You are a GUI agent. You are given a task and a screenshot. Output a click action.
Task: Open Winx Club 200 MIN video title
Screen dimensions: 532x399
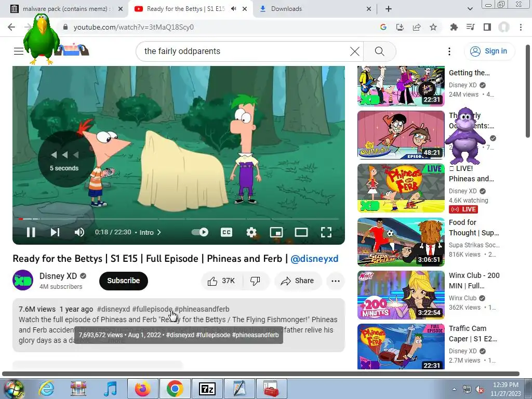(x=474, y=281)
